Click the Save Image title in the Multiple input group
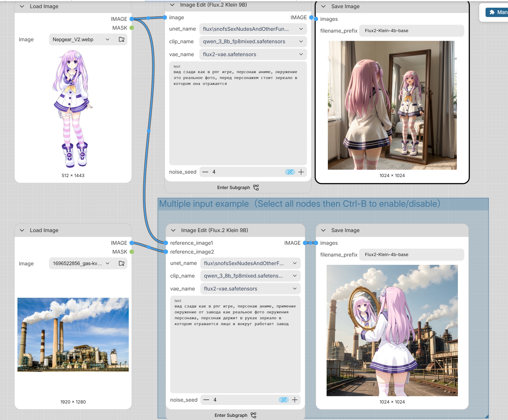This screenshot has height=420, width=508. pyautogui.click(x=345, y=230)
